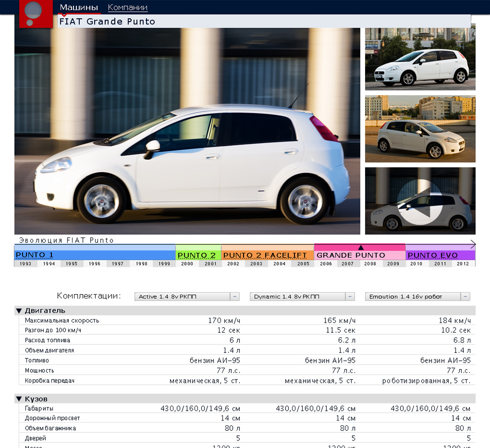Viewport: 490px width, 448px height.
Task: Click the red site logo
Action: coord(35,14)
